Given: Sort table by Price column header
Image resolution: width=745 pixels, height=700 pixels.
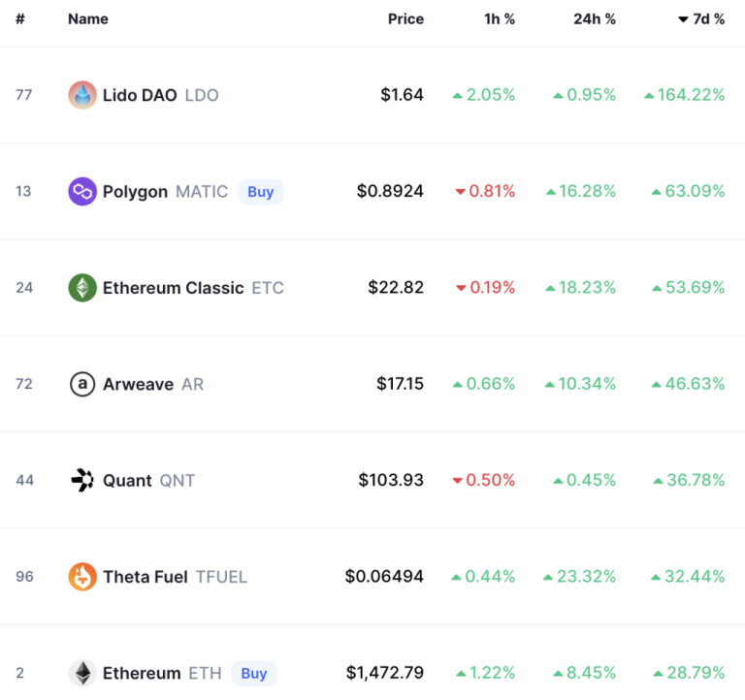Looking at the screenshot, I should coord(405,19).
